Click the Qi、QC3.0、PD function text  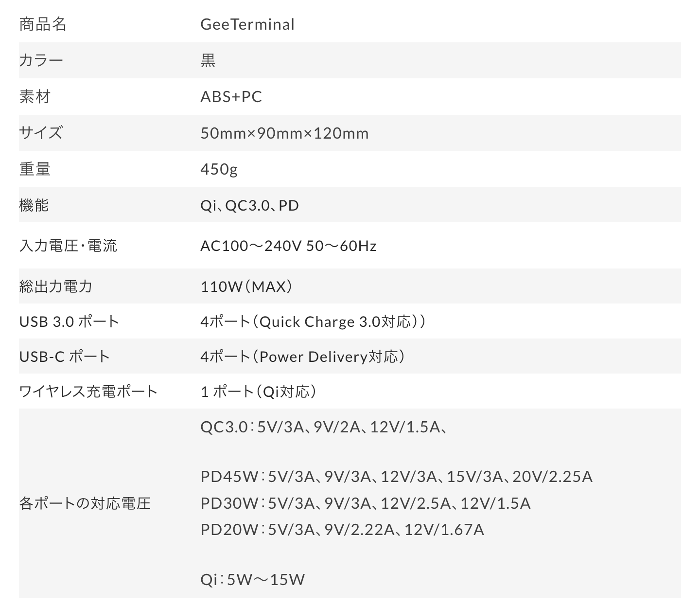(250, 206)
